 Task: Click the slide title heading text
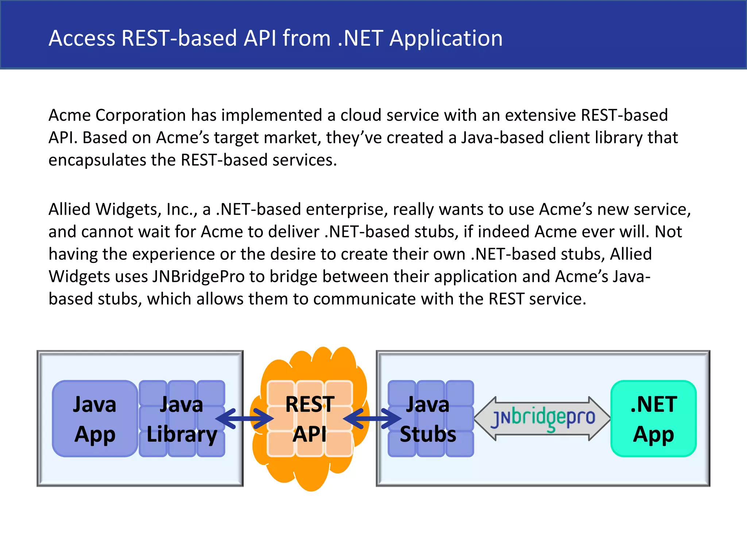pos(275,38)
